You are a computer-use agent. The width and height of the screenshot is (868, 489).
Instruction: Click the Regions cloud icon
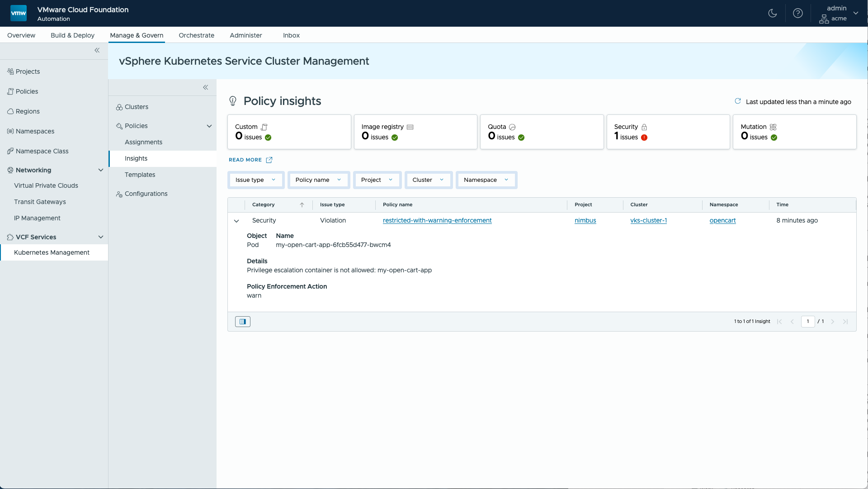coord(10,111)
